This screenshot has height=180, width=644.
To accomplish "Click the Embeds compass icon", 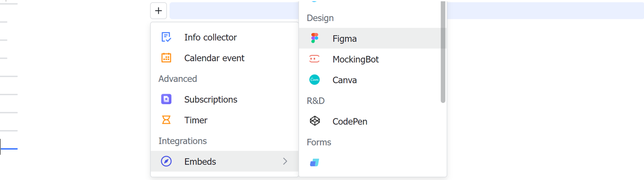I will point(166,162).
